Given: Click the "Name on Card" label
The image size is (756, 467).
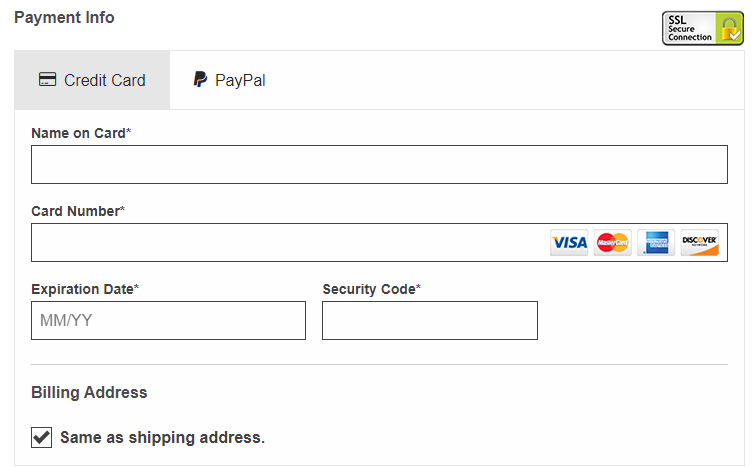Looking at the screenshot, I should point(78,133).
